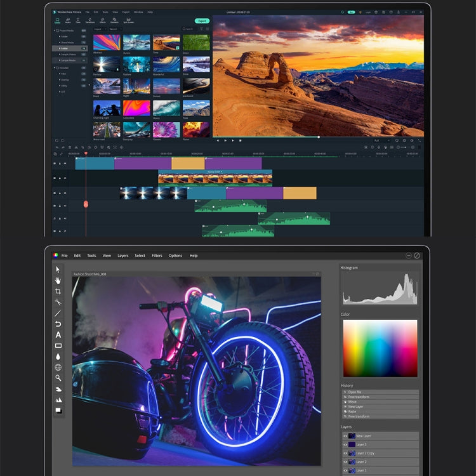Click the Free transform entry at History bottom

359,416
